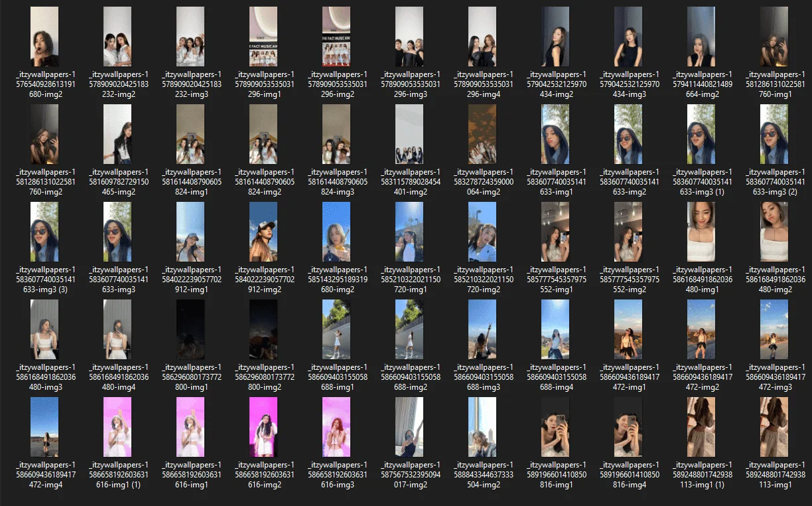Select thumbnail of 1585210322021150720-img1
This screenshot has height=506, width=812.
point(409,232)
